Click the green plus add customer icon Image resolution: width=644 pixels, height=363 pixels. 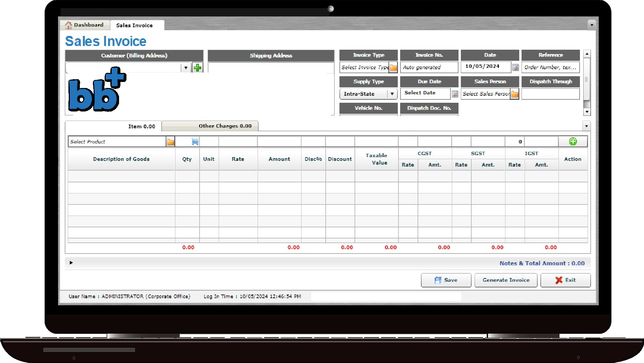pyautogui.click(x=198, y=68)
